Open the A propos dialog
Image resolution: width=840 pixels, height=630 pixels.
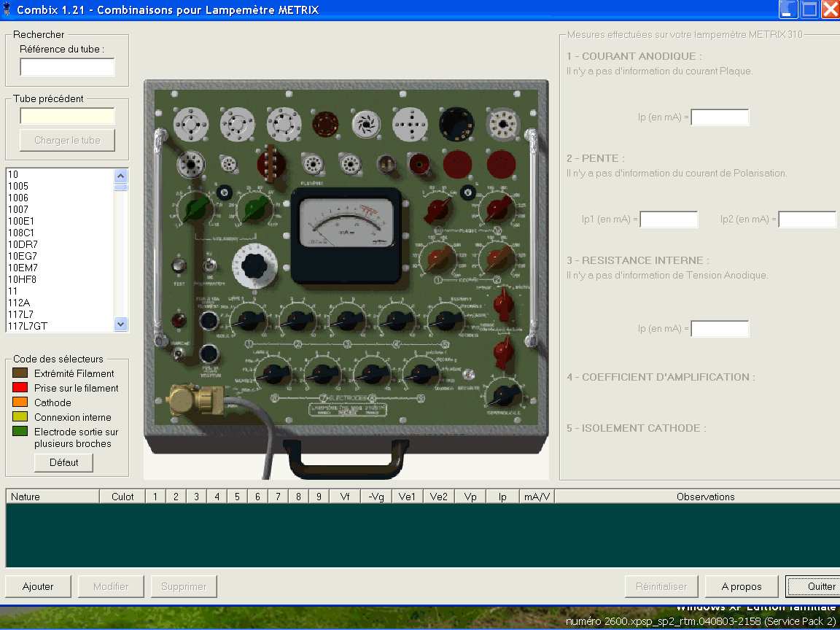pyautogui.click(x=742, y=586)
